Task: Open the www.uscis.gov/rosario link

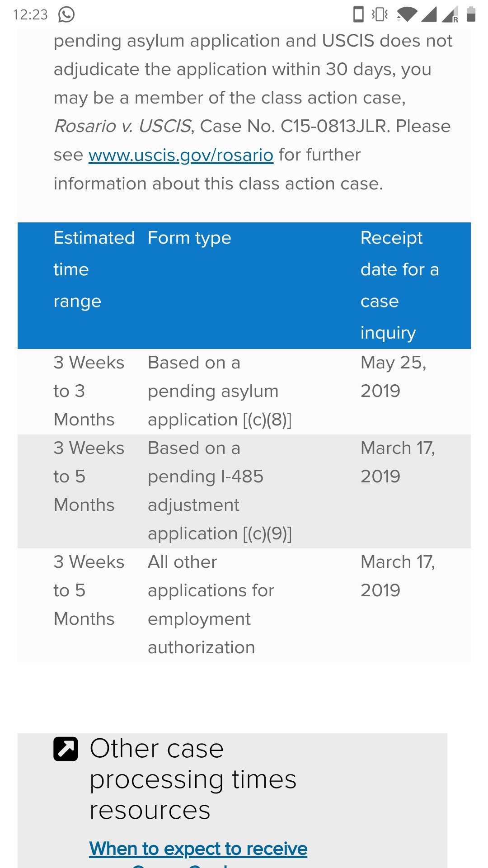Action: click(x=181, y=155)
